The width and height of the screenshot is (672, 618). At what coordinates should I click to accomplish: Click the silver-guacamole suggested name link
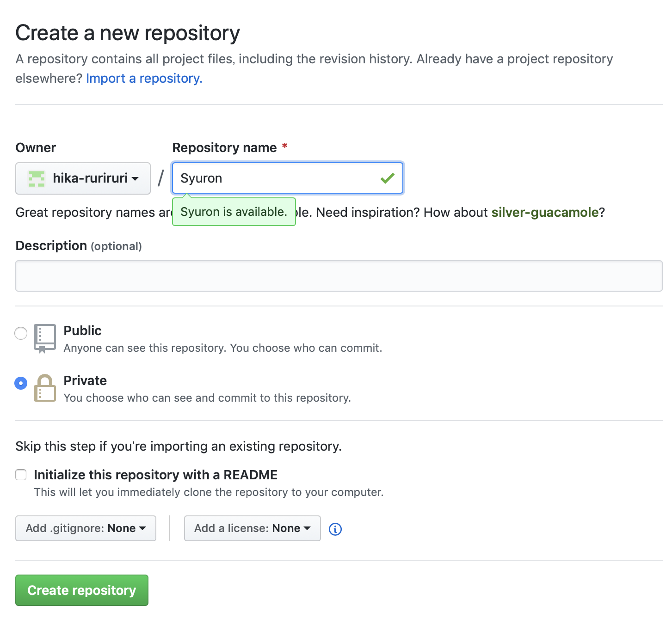point(545,212)
